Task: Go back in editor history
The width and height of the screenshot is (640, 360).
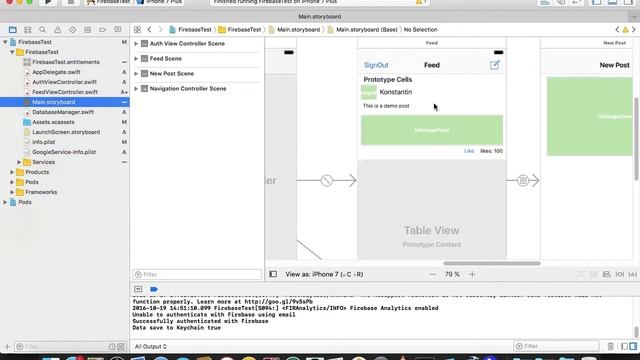Action: pos(149,29)
